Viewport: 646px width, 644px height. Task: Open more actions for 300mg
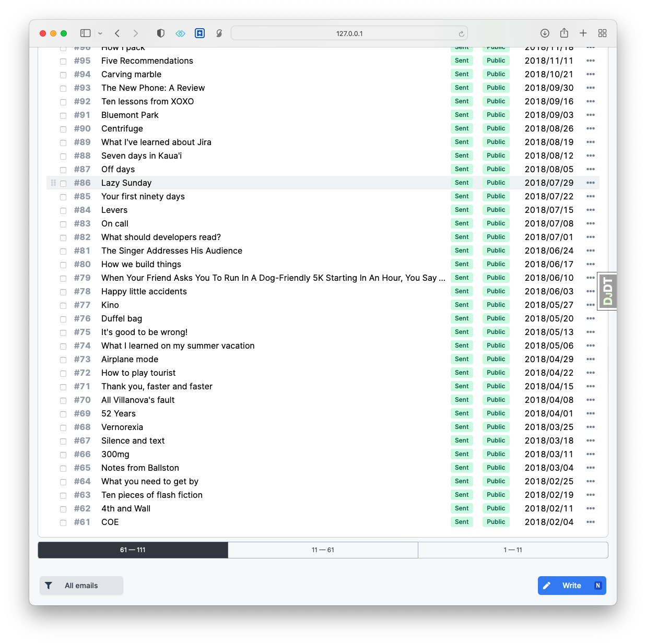coord(591,454)
